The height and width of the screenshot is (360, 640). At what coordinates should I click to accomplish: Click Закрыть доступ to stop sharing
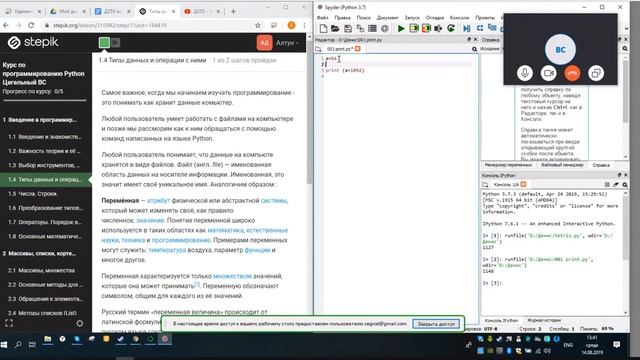[x=436, y=324]
